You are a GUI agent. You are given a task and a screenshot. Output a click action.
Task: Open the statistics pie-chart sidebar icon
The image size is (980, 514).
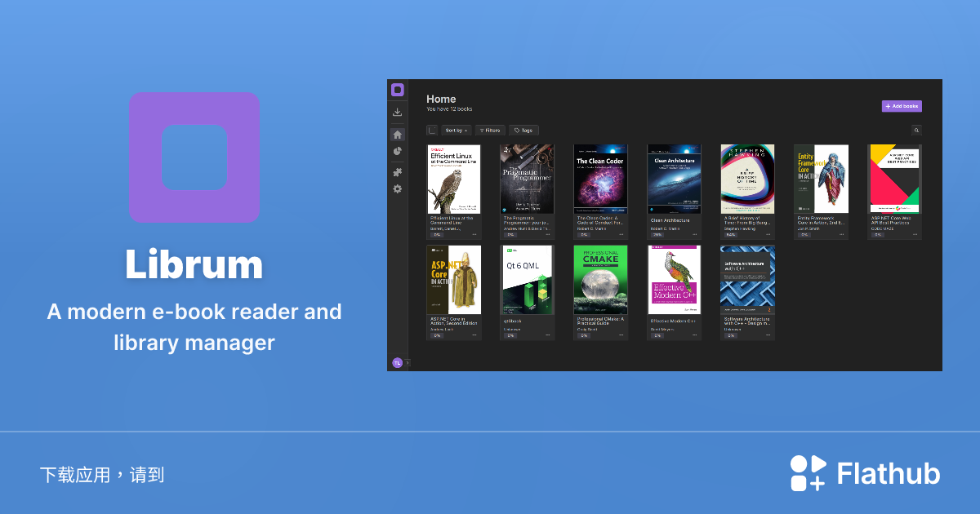click(398, 153)
